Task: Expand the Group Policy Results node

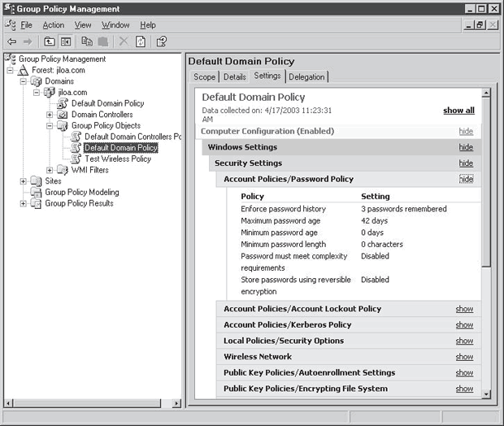Action: pyautogui.click(x=23, y=203)
